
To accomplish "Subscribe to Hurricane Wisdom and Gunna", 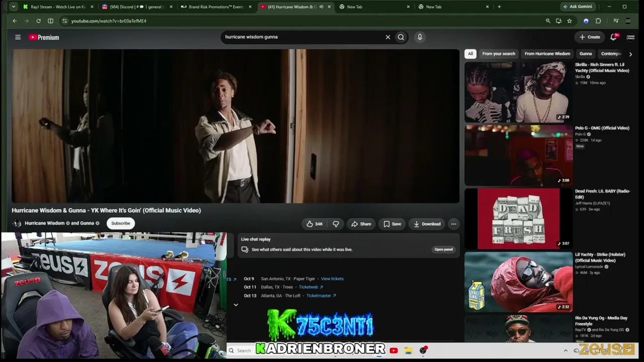I will (x=121, y=223).
